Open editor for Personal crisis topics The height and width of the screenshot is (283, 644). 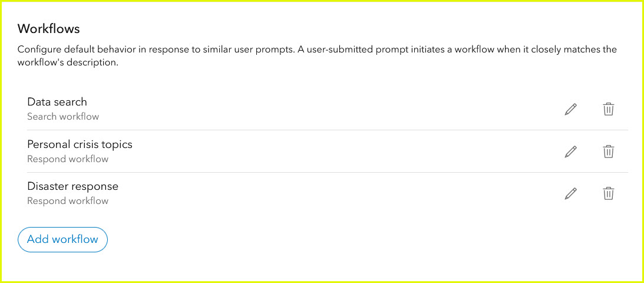tap(570, 152)
